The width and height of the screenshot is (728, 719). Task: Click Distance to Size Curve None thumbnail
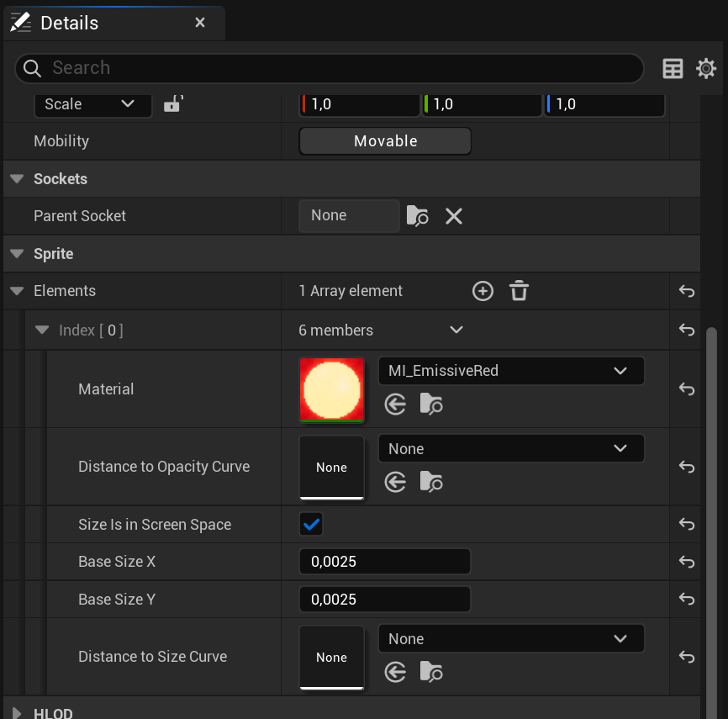point(331,658)
